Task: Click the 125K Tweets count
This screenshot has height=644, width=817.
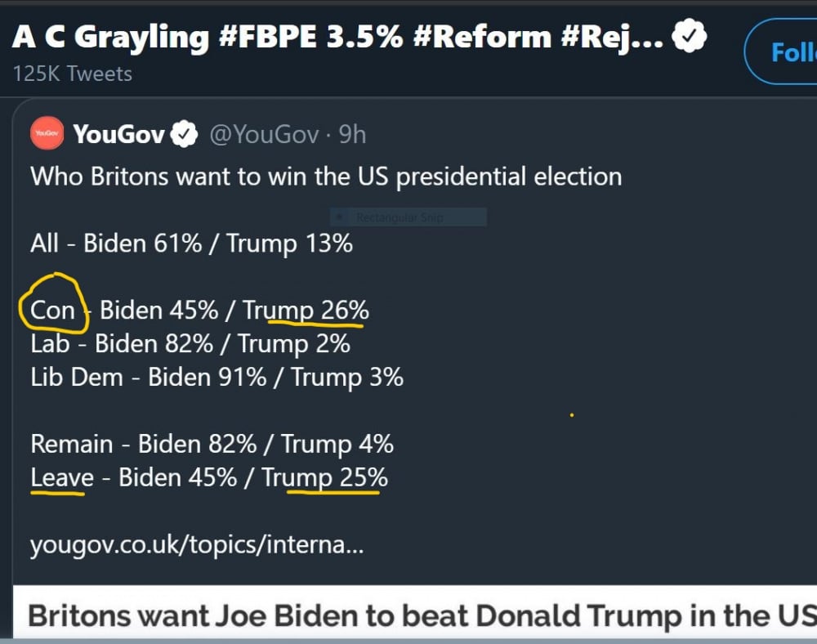Action: tap(73, 74)
